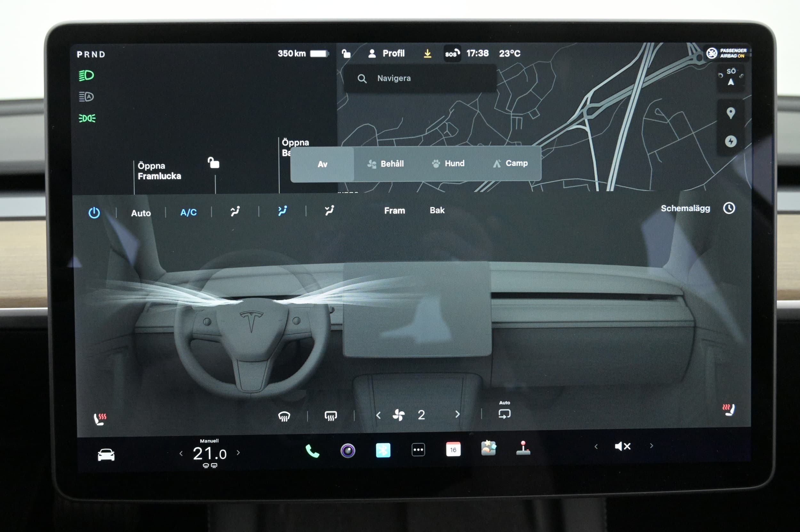800x532 pixels.
Task: Tap the fan speed icon
Action: [398, 415]
